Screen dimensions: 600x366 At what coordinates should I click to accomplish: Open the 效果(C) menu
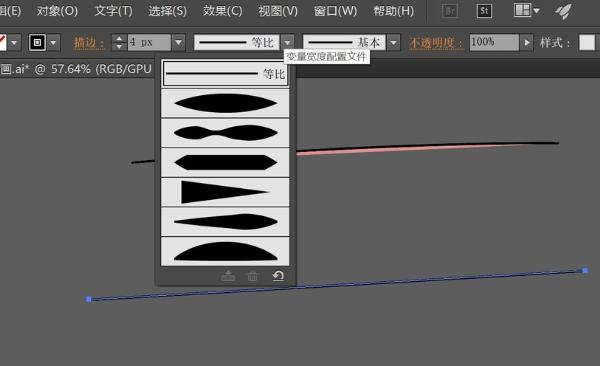pos(222,11)
